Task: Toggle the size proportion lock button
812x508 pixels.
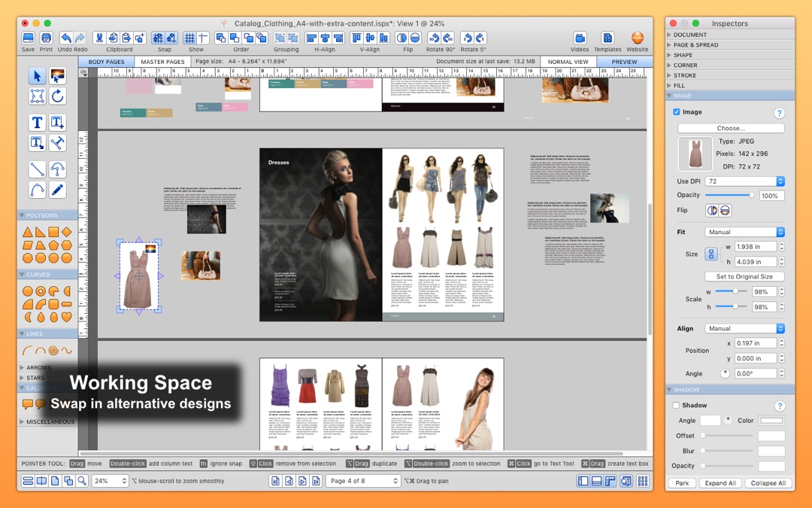Action: coord(711,254)
